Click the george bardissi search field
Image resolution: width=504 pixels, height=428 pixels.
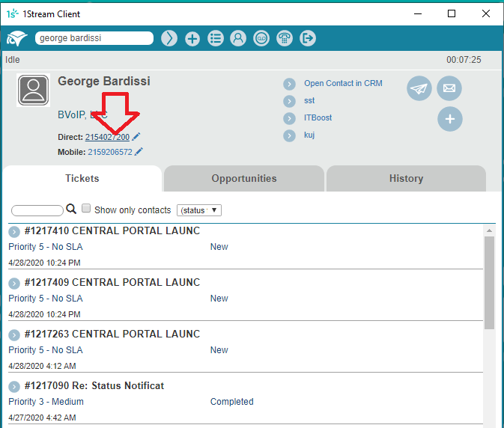tap(94, 38)
